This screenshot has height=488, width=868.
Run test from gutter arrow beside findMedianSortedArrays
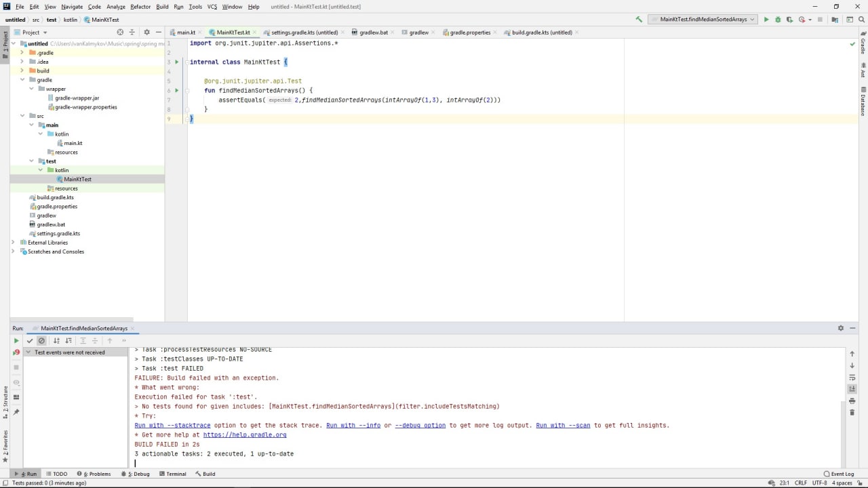click(x=177, y=90)
